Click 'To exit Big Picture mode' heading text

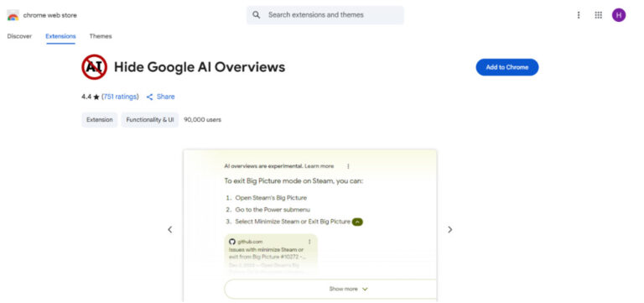[x=293, y=180]
